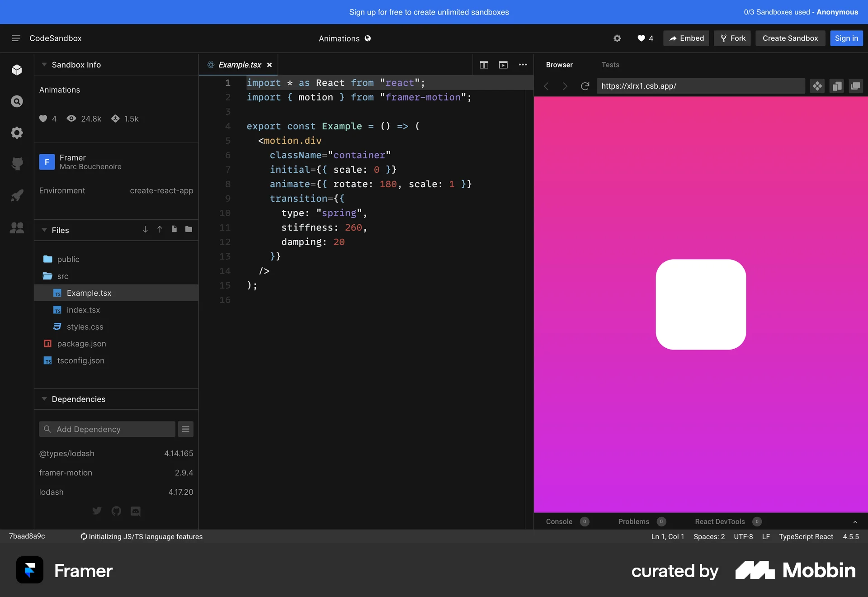
Task: Open the Live collaboration panel
Action: 17,228
